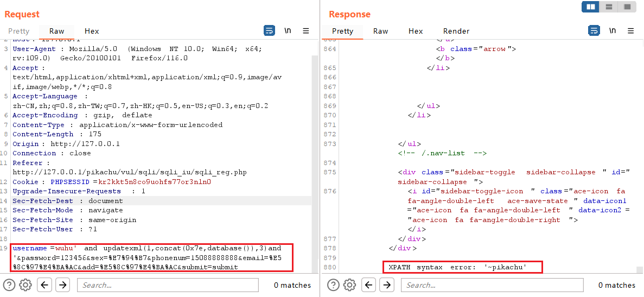Open Request panel options menu
Image resolution: width=644 pixels, height=297 pixels.
click(306, 31)
